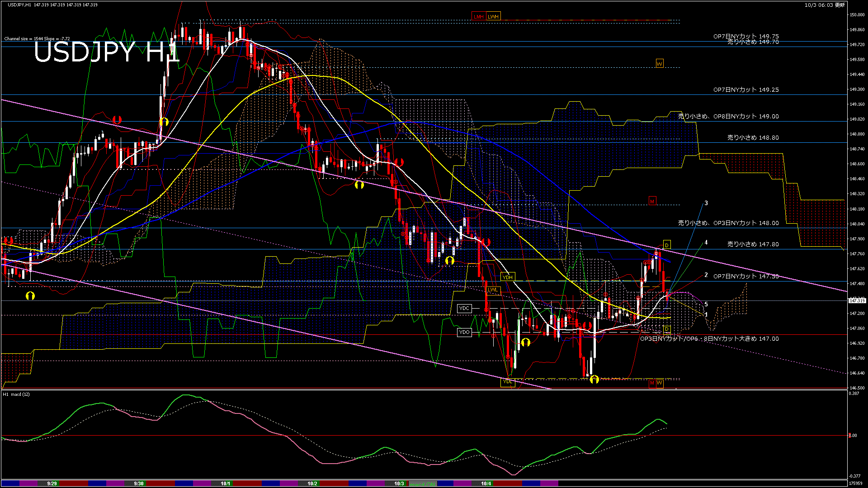The image size is (868, 488).
Task: Click the W marker beside LWH line
Action: pos(659,64)
